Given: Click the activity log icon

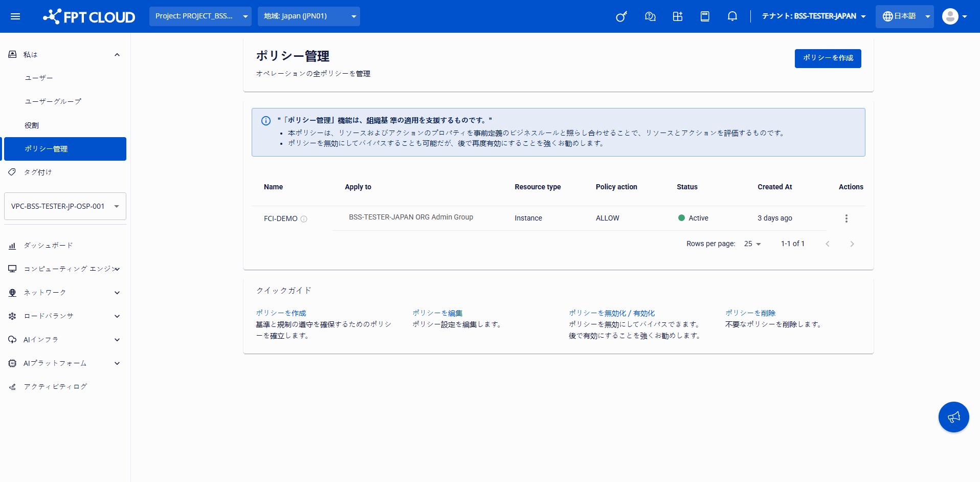Looking at the screenshot, I should [12, 387].
